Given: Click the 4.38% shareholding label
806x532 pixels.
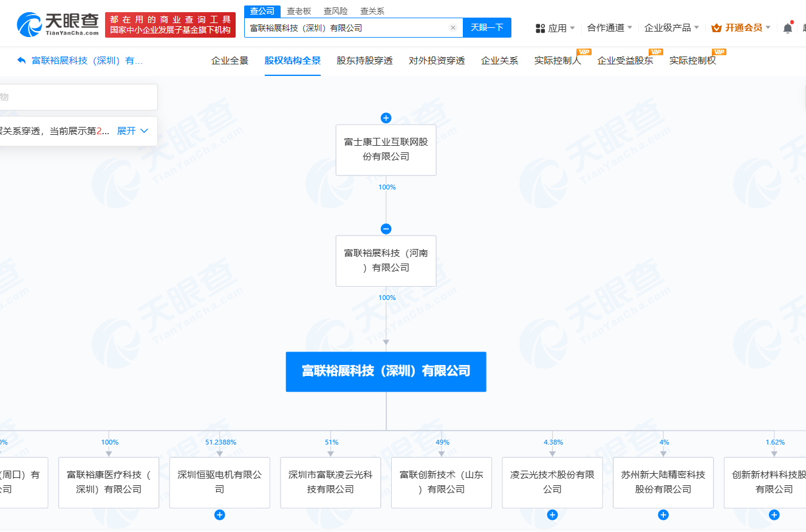Looking at the screenshot, I should pos(553,442).
